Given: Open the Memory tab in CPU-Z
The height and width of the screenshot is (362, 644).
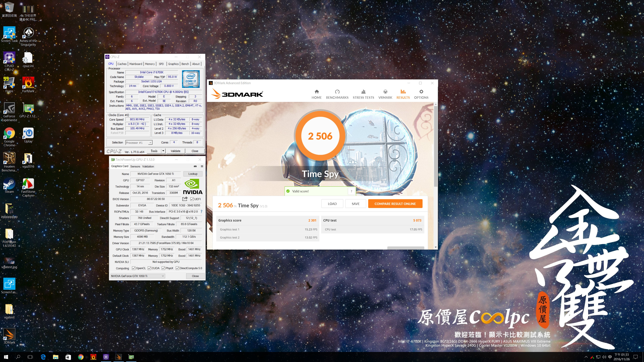Looking at the screenshot, I should tap(150, 64).
